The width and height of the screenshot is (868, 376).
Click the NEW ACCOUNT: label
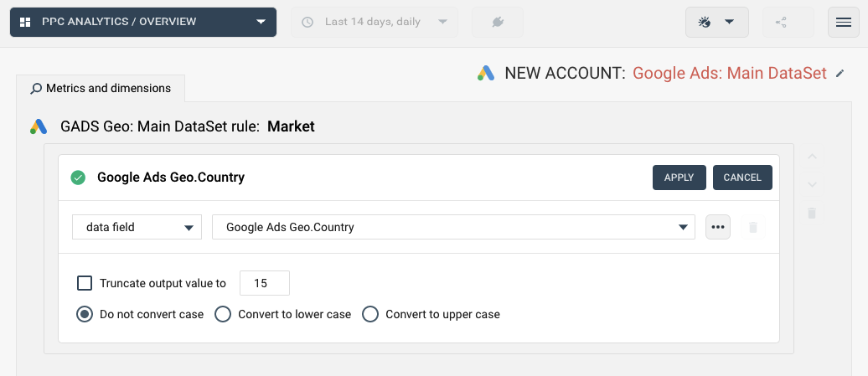coord(566,73)
